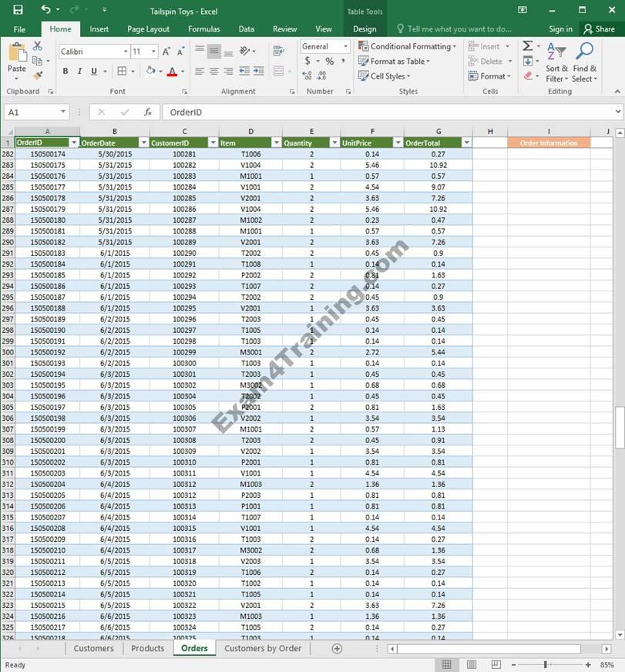Click the AutoSum sigma icon

pyautogui.click(x=527, y=46)
